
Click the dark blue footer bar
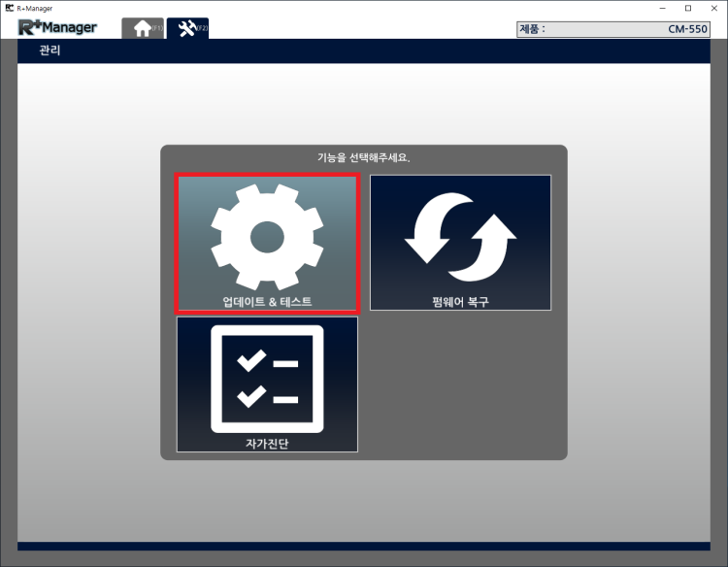coord(363,547)
